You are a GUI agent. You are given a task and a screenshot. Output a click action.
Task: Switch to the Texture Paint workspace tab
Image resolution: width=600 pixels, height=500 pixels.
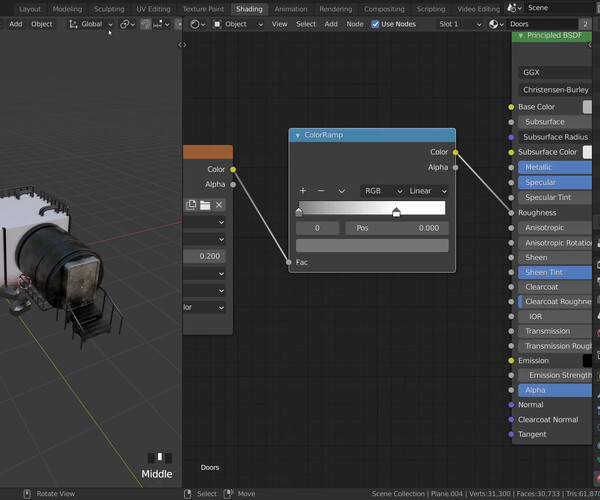[x=203, y=9]
